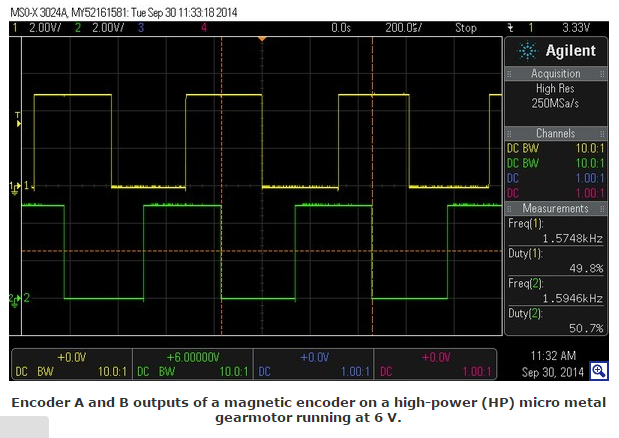
Task: Open the Measurements panel header
Action: point(556,208)
